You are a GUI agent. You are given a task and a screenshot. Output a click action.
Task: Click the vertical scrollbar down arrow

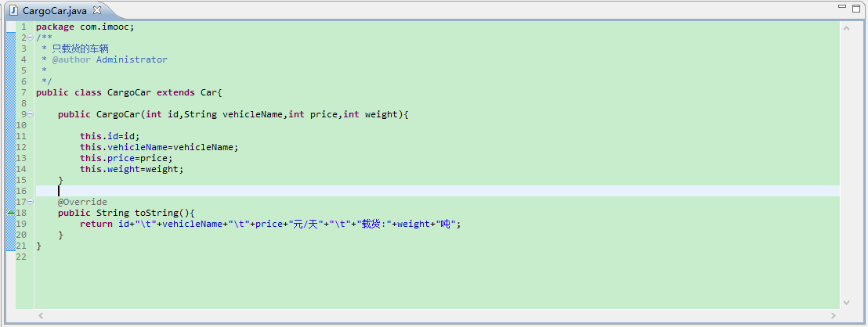[x=846, y=302]
